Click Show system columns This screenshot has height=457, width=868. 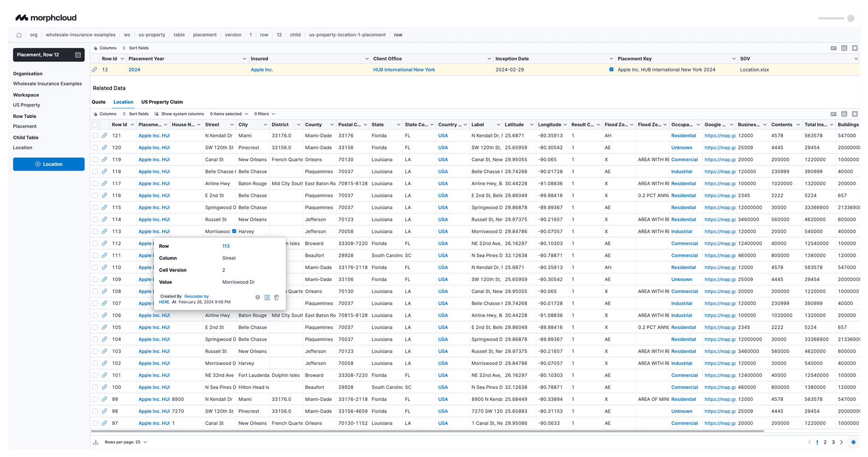(179, 114)
